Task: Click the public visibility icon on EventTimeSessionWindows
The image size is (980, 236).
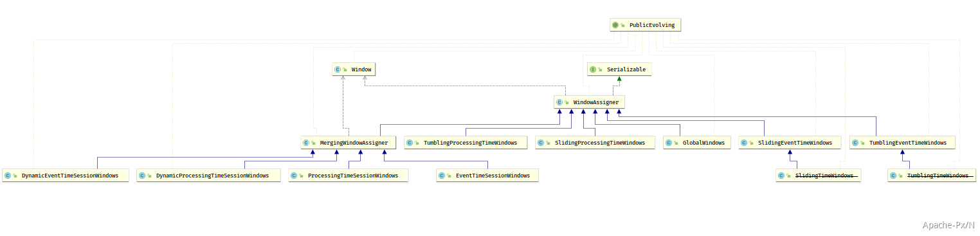Action: tap(449, 176)
